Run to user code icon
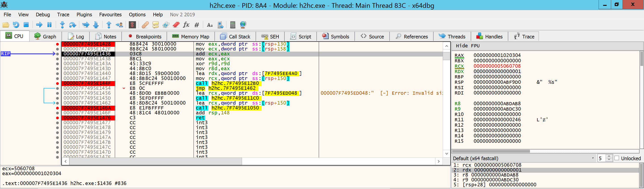Image resolution: width=644 pixels, height=189 pixels. click(x=119, y=25)
